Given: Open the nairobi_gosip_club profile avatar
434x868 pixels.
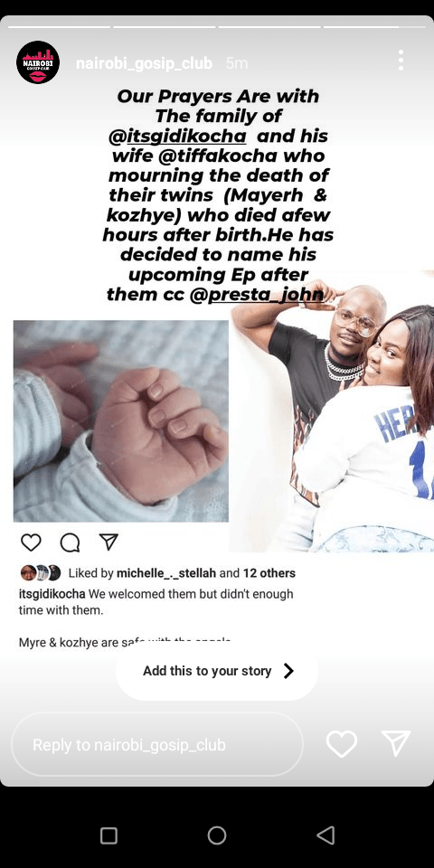Looking at the screenshot, I should [38, 62].
